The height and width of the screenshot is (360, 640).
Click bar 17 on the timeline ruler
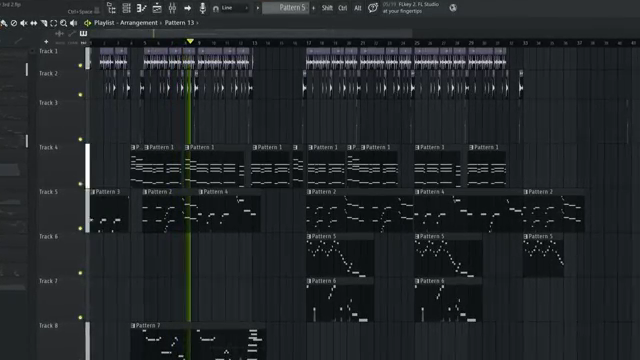(x=309, y=43)
